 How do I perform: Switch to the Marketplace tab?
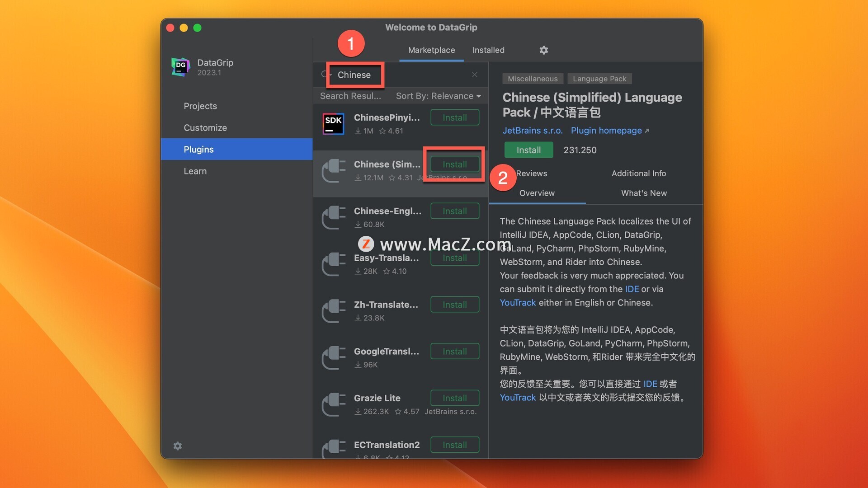click(x=431, y=50)
